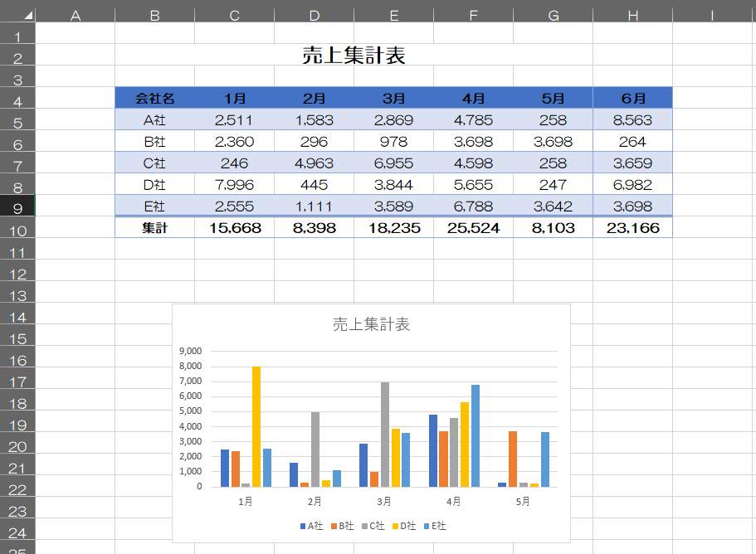Select row 10 header
Screen dimensions: 756x554
click(17, 231)
